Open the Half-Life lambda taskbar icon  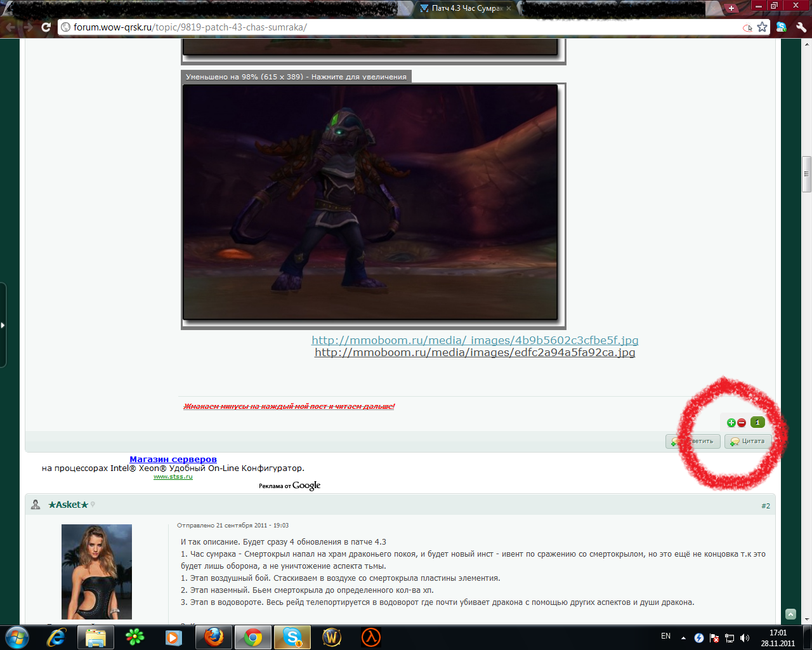(371, 637)
